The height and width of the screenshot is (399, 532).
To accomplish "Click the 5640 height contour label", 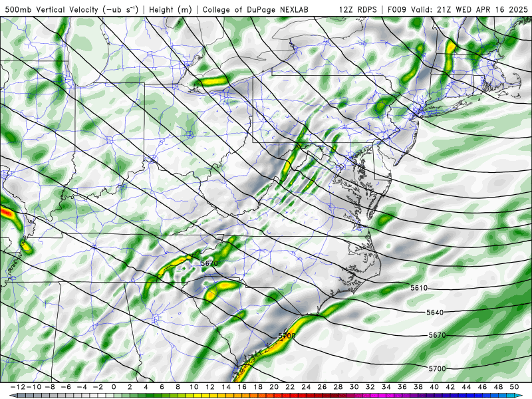I will point(435,313).
